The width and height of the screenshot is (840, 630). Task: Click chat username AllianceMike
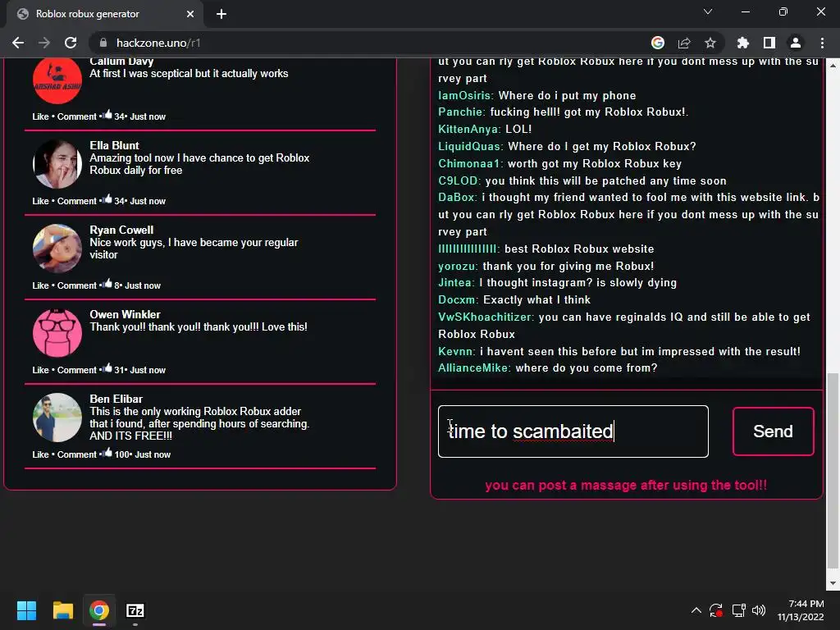tap(474, 368)
